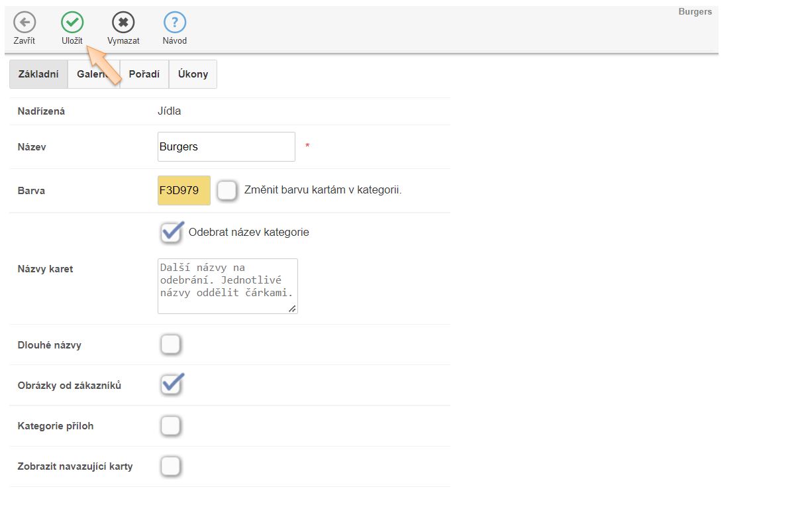This screenshot has height=532, width=812.
Task: Uncheck Obrázky od zákazníků checkbox
Action: [171, 385]
